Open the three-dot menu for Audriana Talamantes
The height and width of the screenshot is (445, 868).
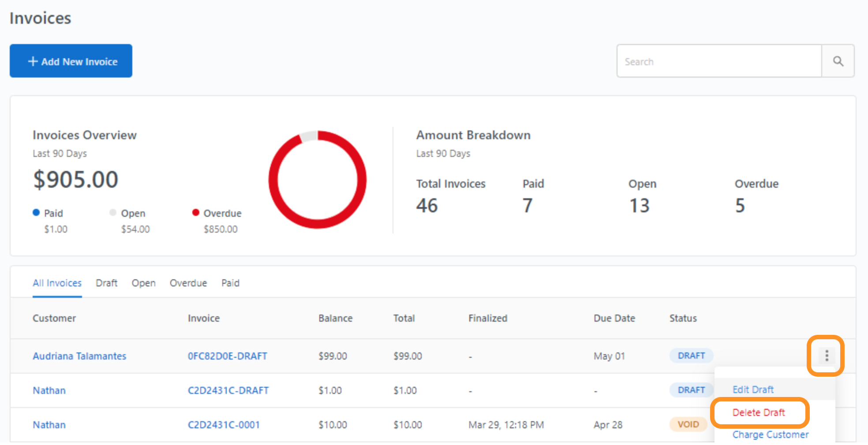coord(827,356)
